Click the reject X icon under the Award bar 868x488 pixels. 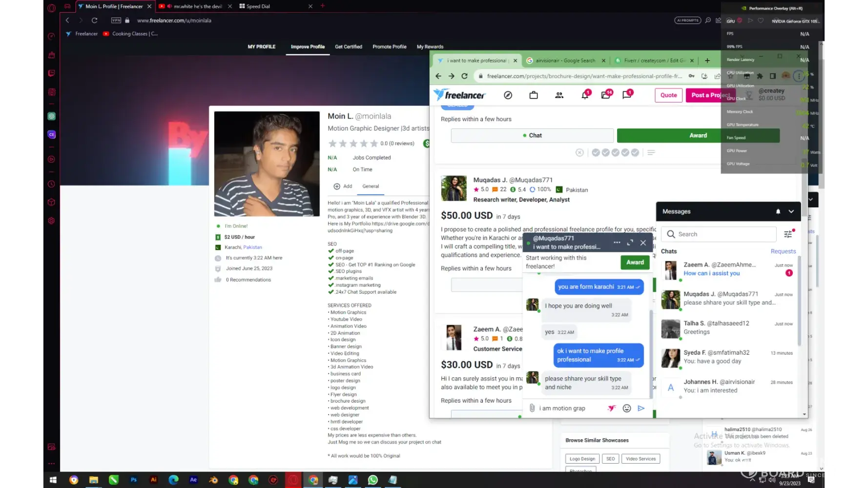coord(579,153)
